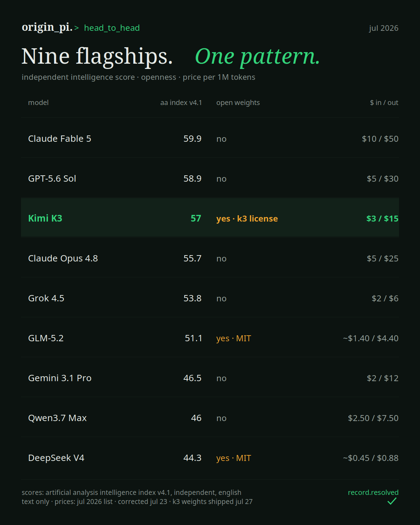Select the GPT-5.6 Sol model name
The width and height of the screenshot is (420, 525).
pos(52,178)
